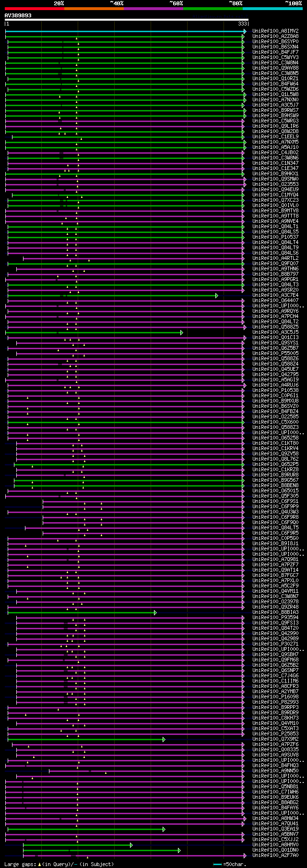Select label UniRef100_B9RWS7
Screen dimensions: 307x868
pos(275,110)
